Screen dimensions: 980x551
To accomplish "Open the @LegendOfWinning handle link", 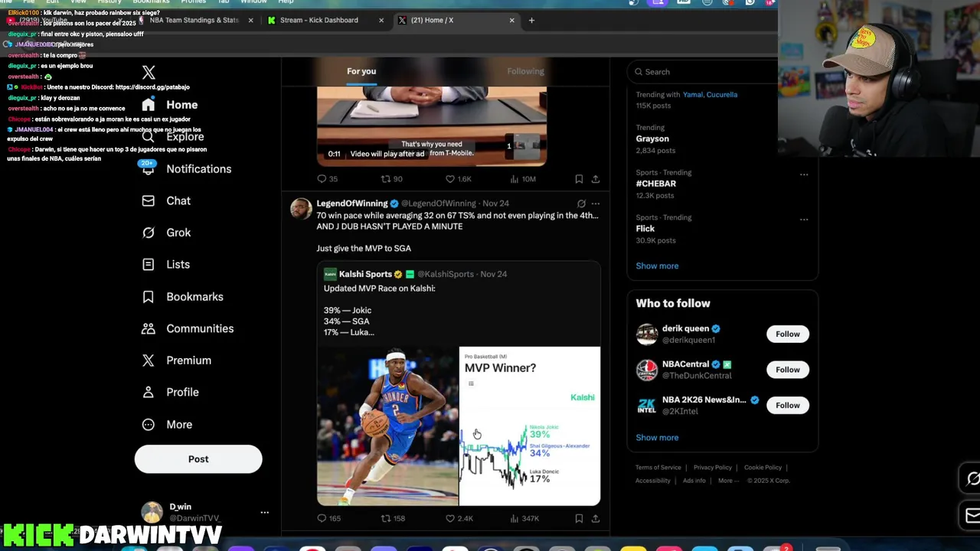I will point(439,204).
